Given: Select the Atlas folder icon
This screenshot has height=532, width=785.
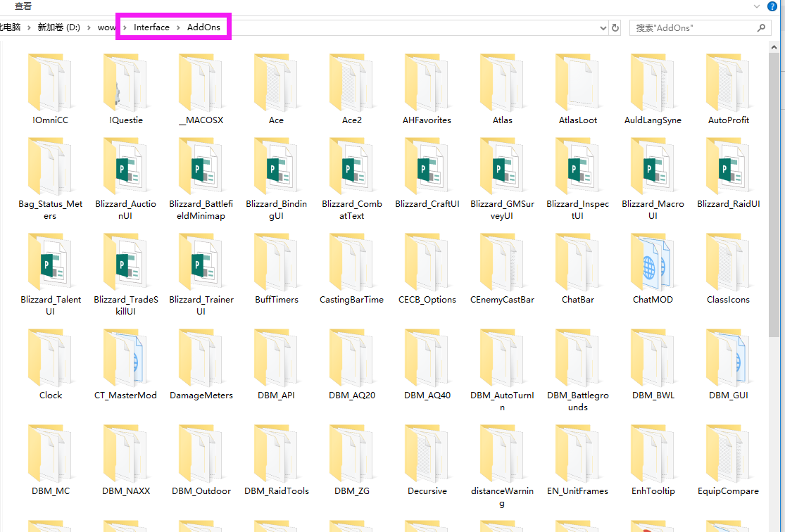Looking at the screenshot, I should (502, 82).
